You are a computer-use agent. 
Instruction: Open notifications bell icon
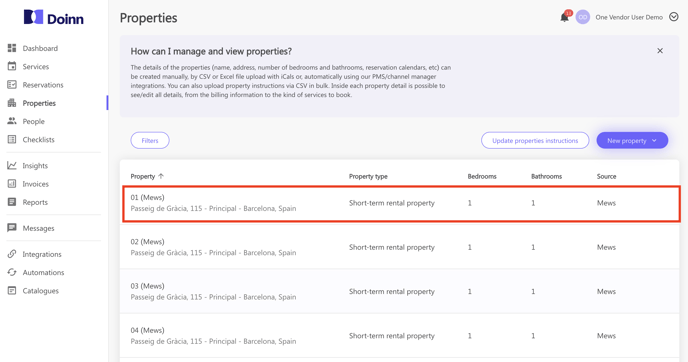[x=564, y=17]
